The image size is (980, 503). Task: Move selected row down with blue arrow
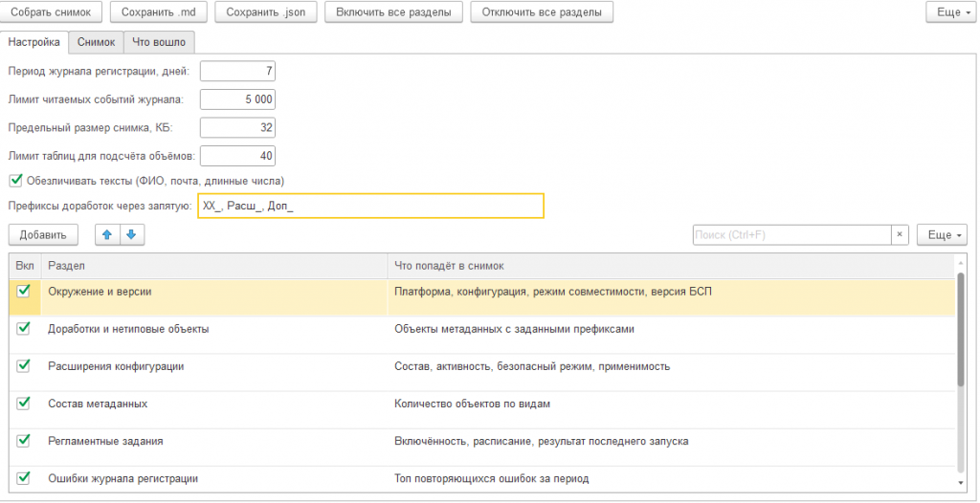click(x=132, y=235)
